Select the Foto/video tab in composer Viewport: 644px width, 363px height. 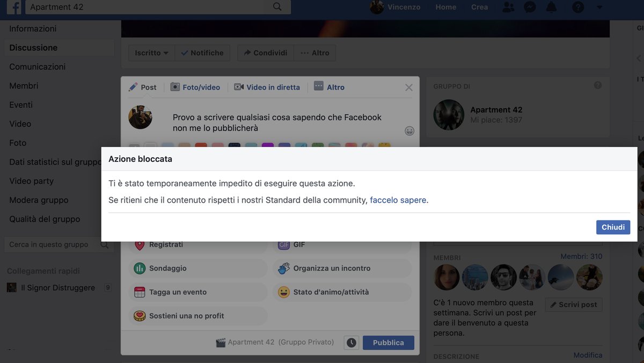click(x=195, y=87)
